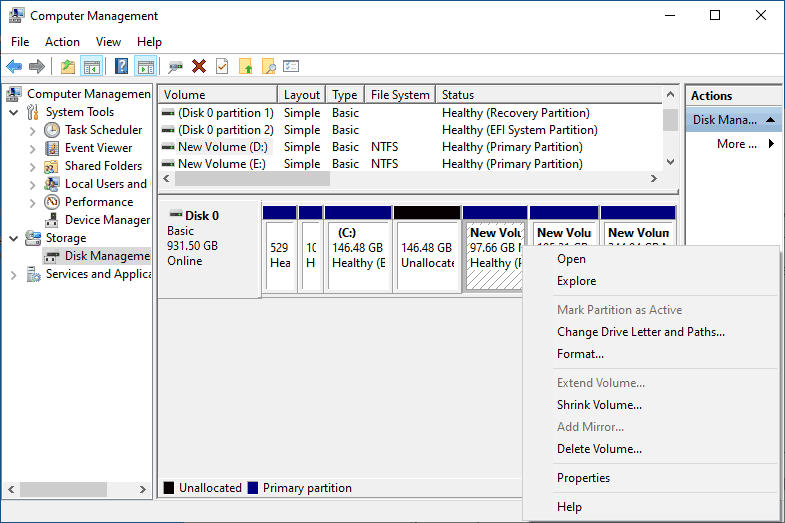Select (Disk 0 partition 1) row
Screen dimensions: 785x523
point(411,113)
